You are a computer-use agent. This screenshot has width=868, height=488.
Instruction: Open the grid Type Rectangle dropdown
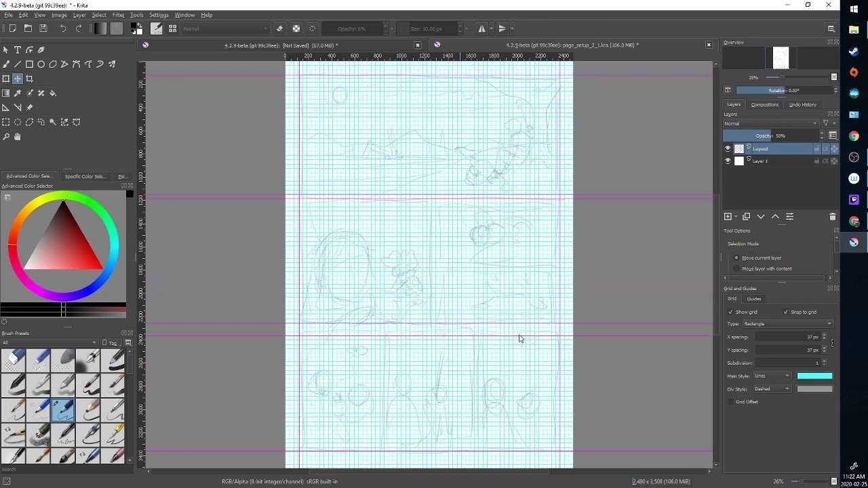787,324
